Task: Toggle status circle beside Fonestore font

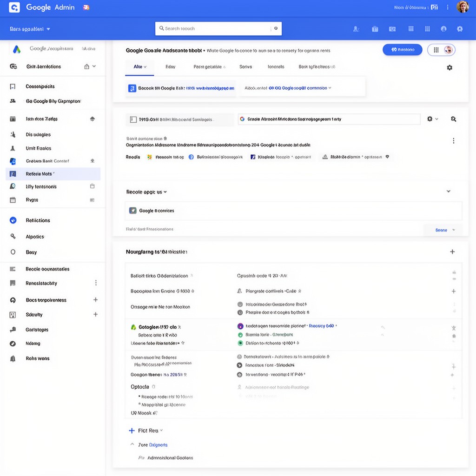Action: (239, 365)
